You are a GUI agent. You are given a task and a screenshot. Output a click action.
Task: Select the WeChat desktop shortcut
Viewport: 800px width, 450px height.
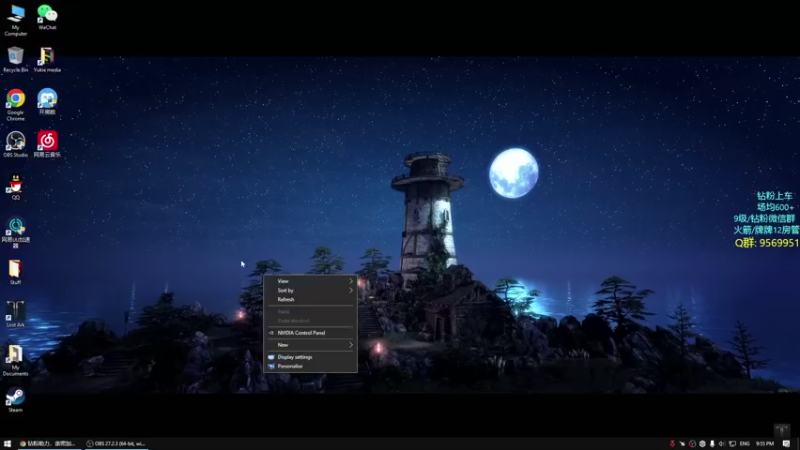[x=47, y=17]
